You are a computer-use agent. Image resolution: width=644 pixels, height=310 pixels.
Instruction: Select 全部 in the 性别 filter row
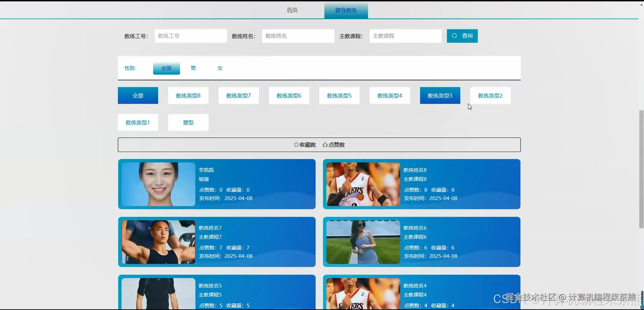pyautogui.click(x=166, y=68)
